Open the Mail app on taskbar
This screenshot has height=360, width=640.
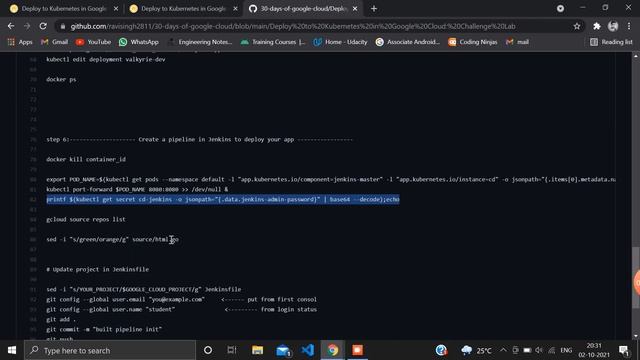click(x=283, y=350)
